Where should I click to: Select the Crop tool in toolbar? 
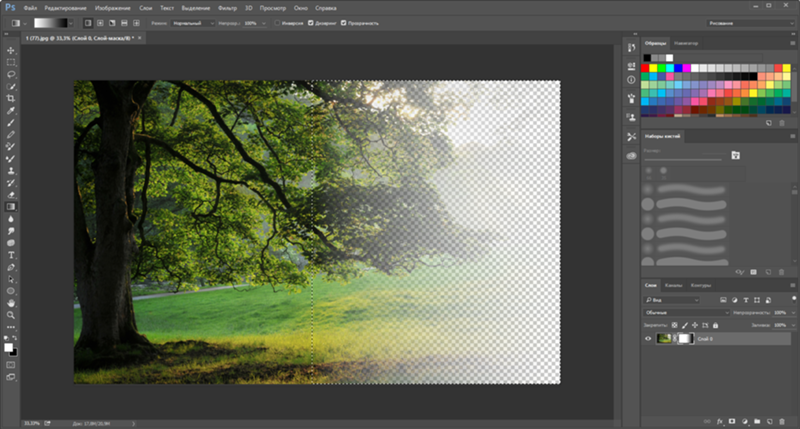[x=11, y=99]
